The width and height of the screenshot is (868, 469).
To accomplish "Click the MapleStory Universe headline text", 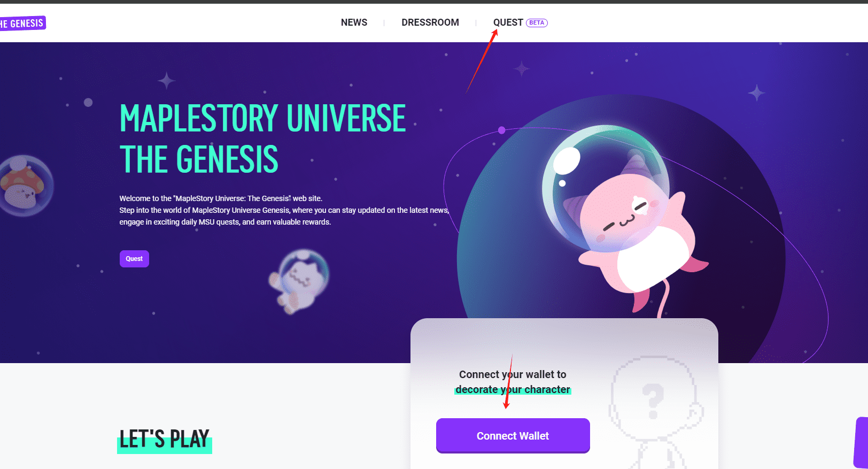I will point(262,139).
